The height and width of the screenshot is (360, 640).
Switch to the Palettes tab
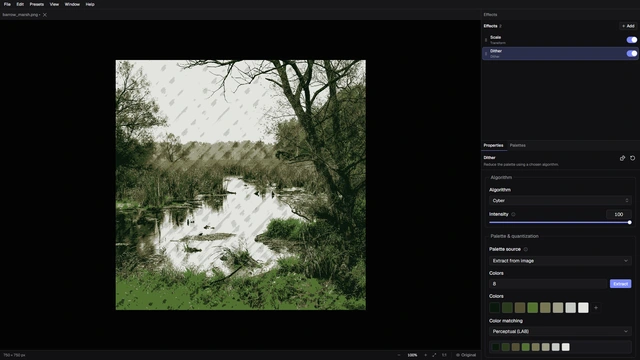click(x=518, y=145)
